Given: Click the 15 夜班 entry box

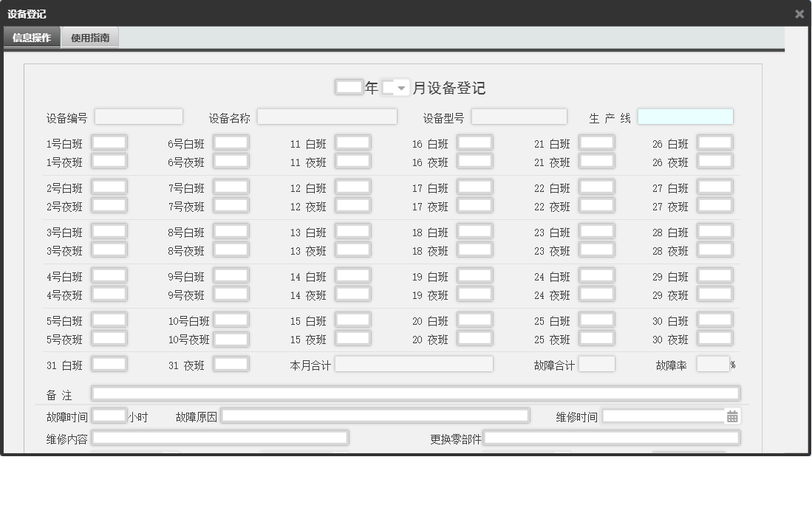Looking at the screenshot, I should tap(352, 340).
